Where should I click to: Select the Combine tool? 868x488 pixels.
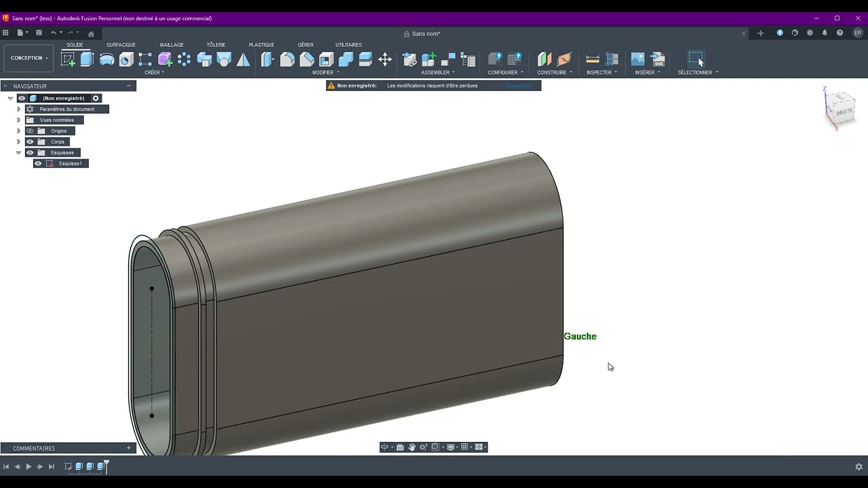(346, 60)
